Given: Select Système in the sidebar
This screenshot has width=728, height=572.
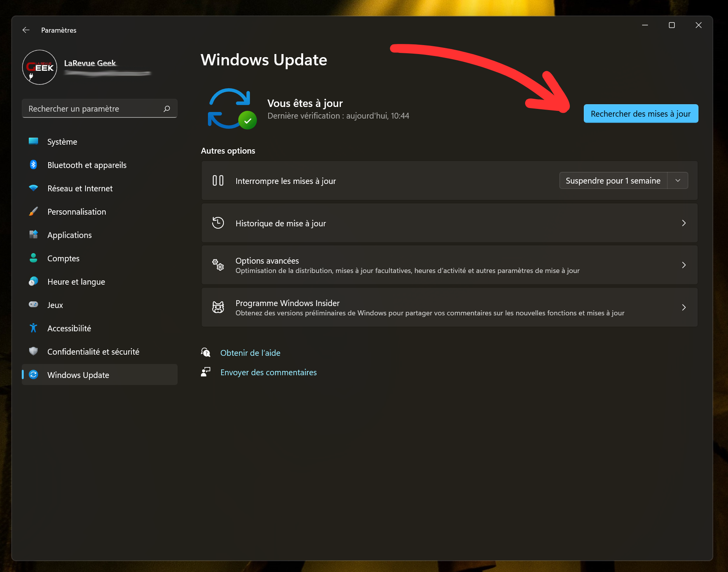Looking at the screenshot, I should click(62, 142).
